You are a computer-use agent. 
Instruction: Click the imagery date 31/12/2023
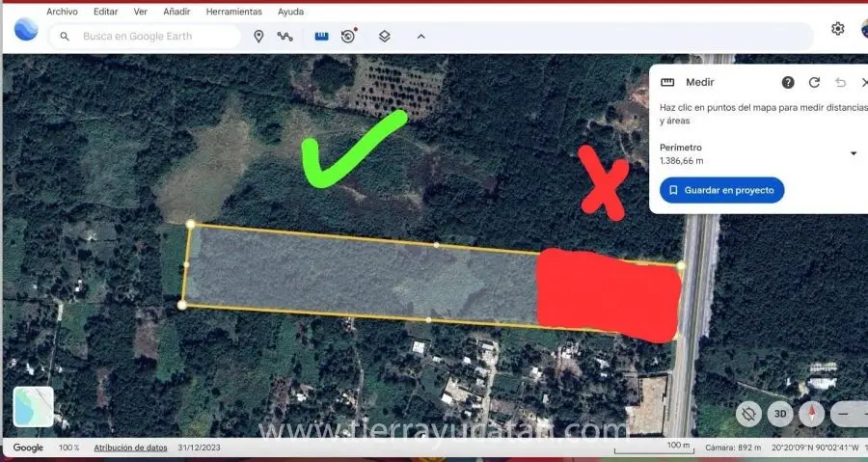[x=200, y=448]
